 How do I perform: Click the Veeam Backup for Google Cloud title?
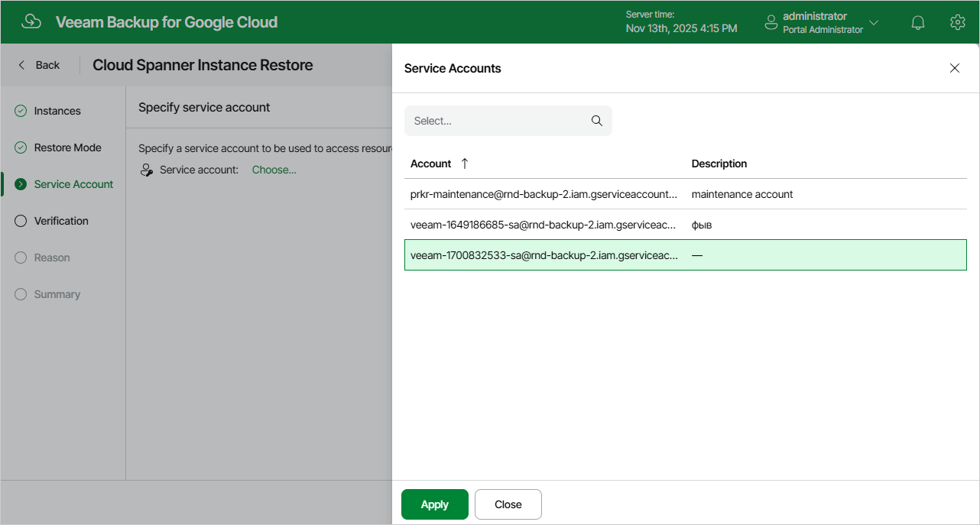167,22
